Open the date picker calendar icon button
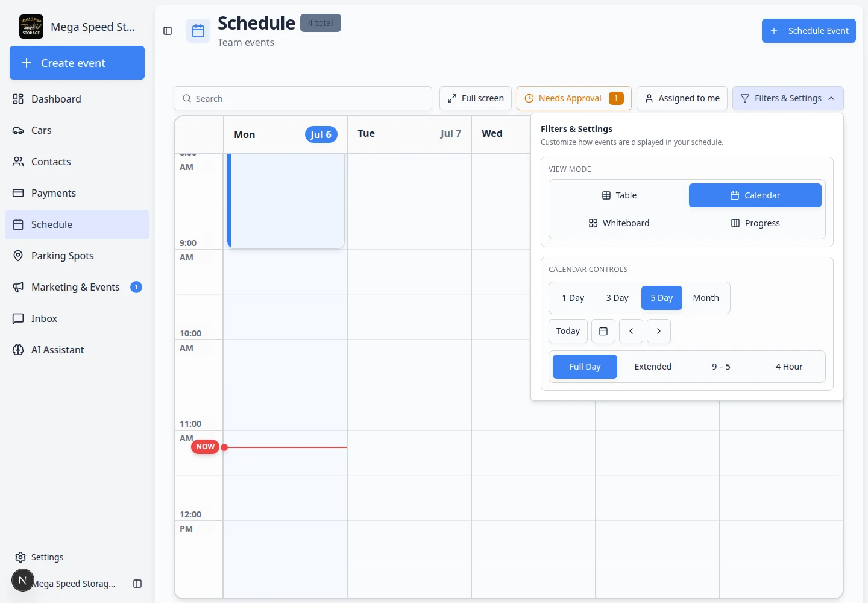Viewport: 868px width, 603px height. pyautogui.click(x=603, y=331)
